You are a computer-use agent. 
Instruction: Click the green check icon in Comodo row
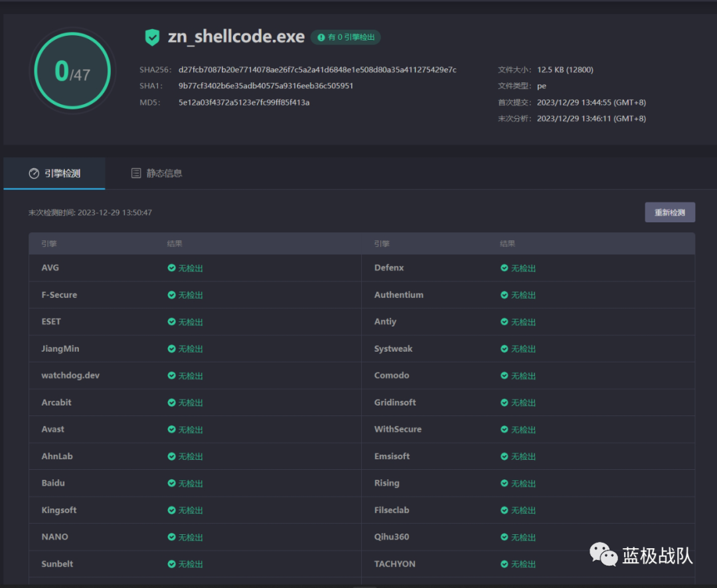coord(504,376)
